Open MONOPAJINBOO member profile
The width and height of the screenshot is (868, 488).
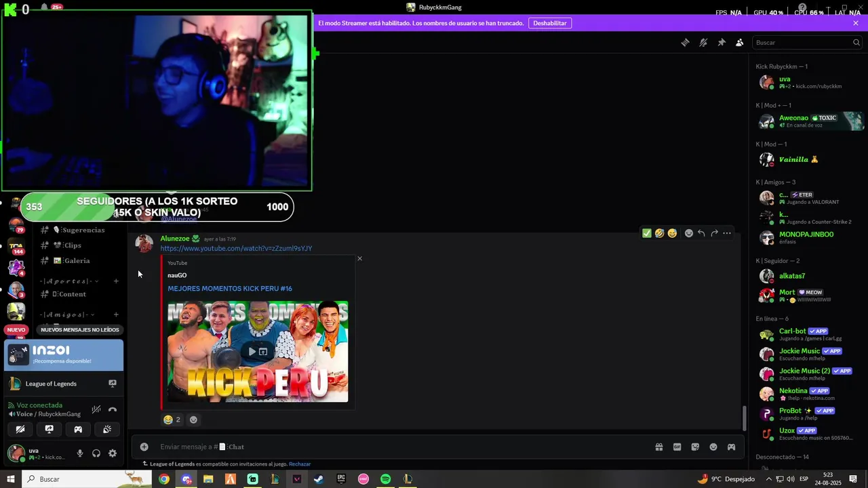coord(810,237)
